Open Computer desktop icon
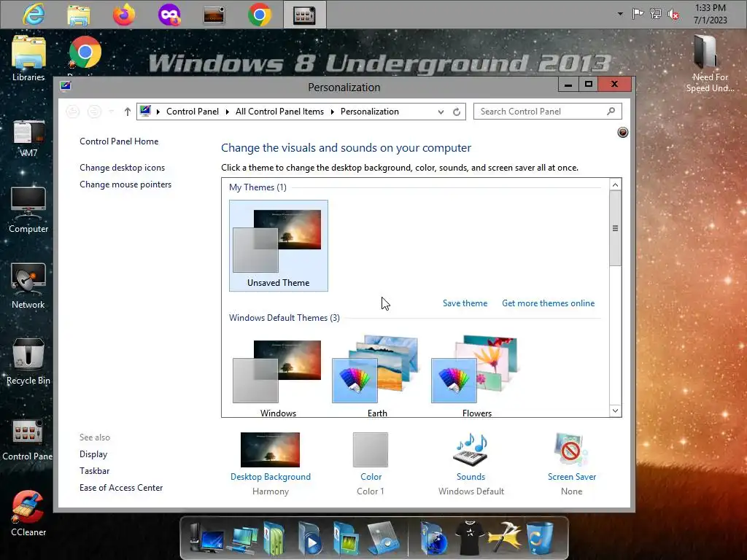The height and width of the screenshot is (560, 747). click(x=28, y=209)
